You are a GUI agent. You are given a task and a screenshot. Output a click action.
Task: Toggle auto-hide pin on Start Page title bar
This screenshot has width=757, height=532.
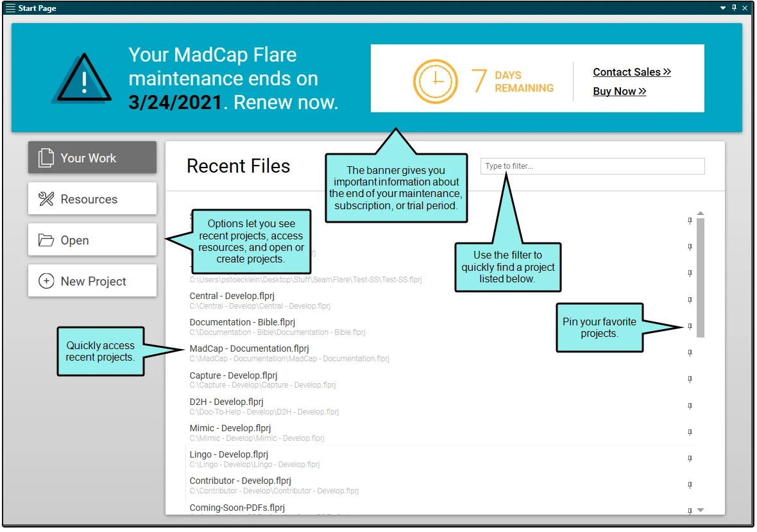point(733,8)
